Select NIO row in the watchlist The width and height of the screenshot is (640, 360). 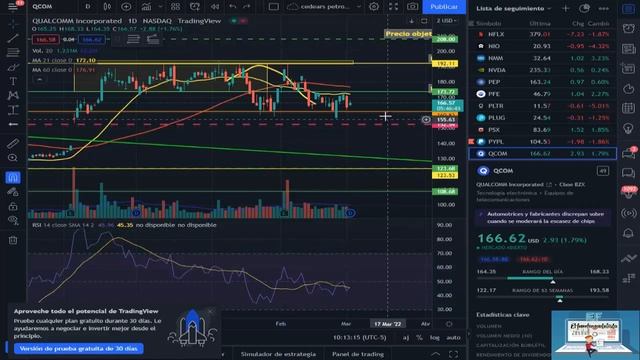click(542, 46)
